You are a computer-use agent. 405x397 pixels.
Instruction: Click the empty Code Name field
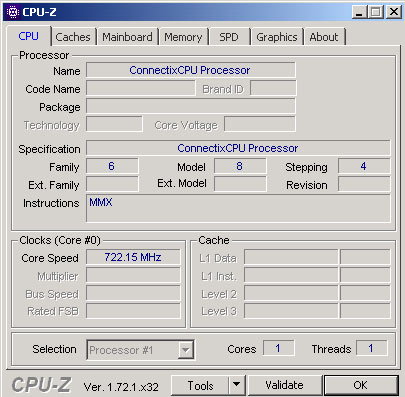click(141, 88)
